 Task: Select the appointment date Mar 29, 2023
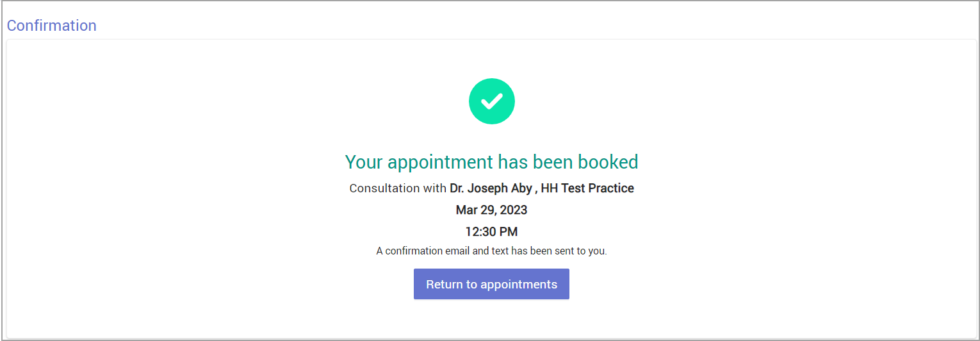tap(491, 210)
